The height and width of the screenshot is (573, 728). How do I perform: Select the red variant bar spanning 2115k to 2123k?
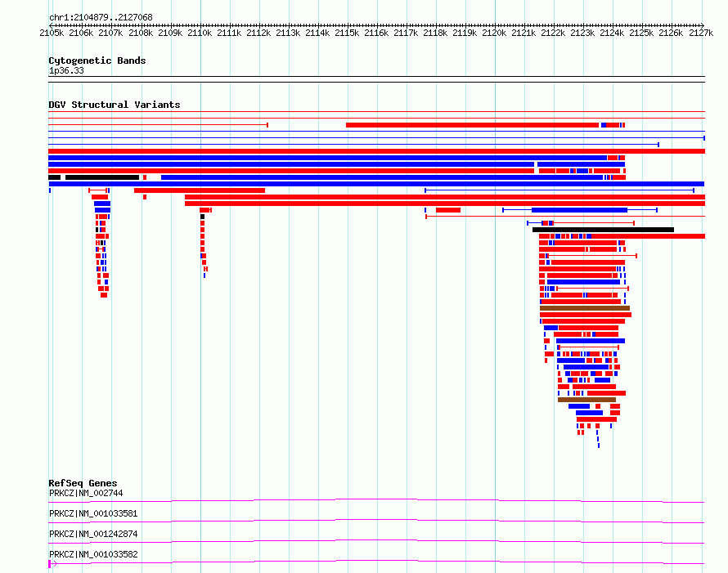coord(472,125)
